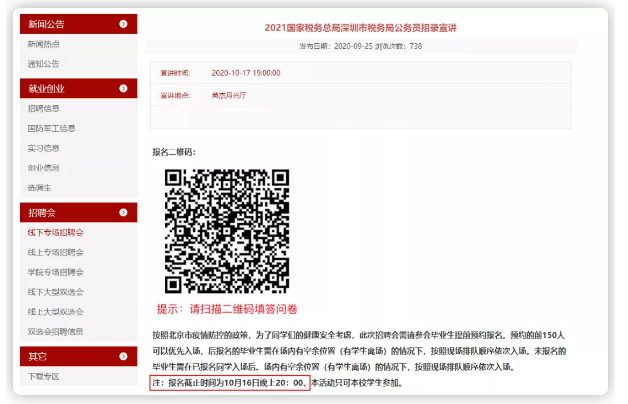Click the 报名二维码 label

point(174,152)
